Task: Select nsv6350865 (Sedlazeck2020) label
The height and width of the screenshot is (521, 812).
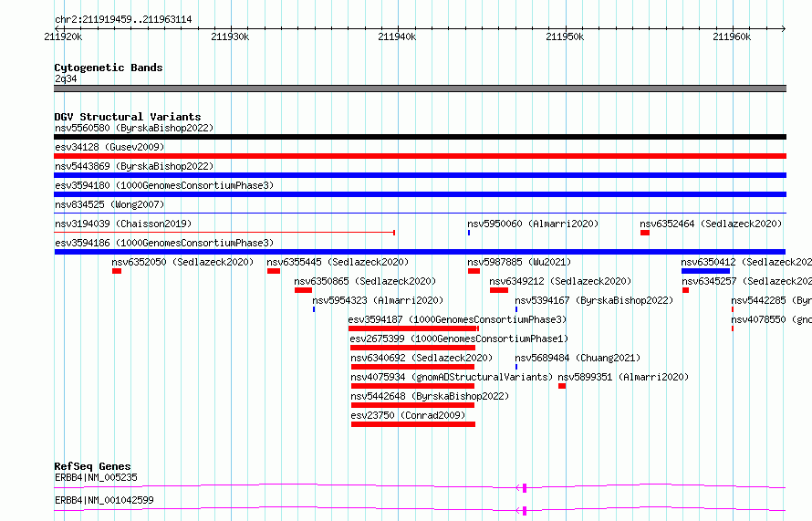Action: coord(365,281)
